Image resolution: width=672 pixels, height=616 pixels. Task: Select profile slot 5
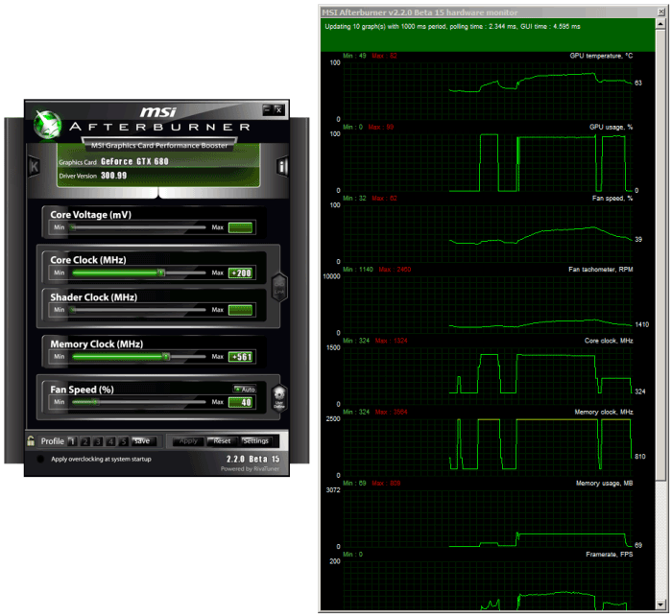pos(123,441)
